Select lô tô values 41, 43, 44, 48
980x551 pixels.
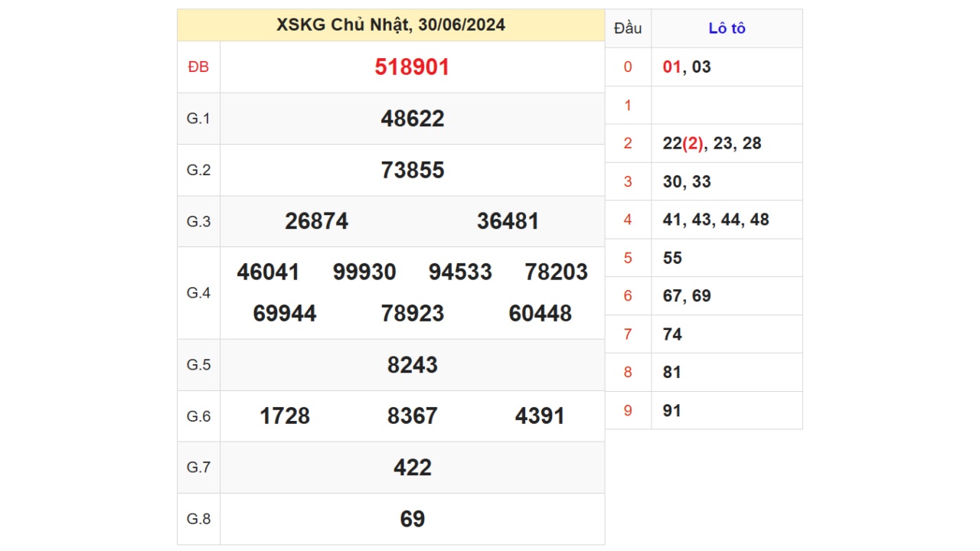tap(716, 220)
